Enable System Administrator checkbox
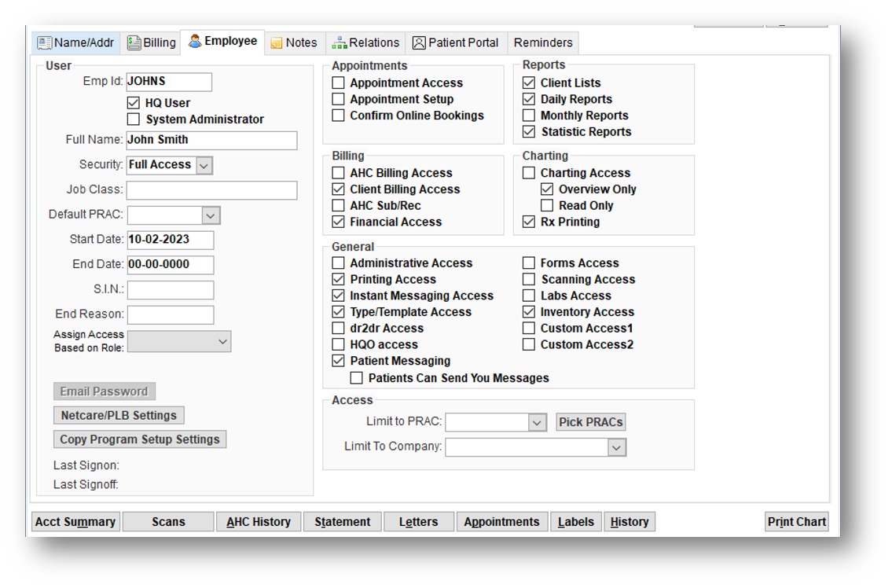The image size is (892, 588). (x=133, y=119)
